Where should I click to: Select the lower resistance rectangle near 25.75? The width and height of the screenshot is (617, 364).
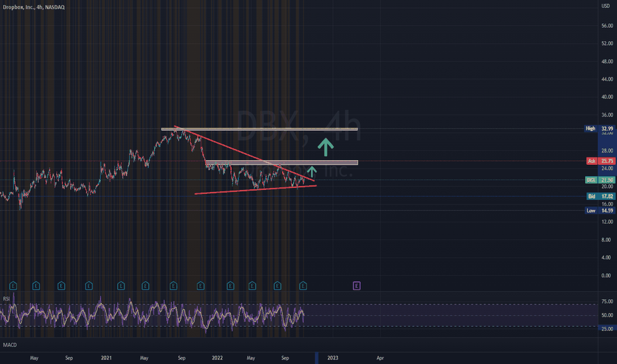(x=282, y=163)
